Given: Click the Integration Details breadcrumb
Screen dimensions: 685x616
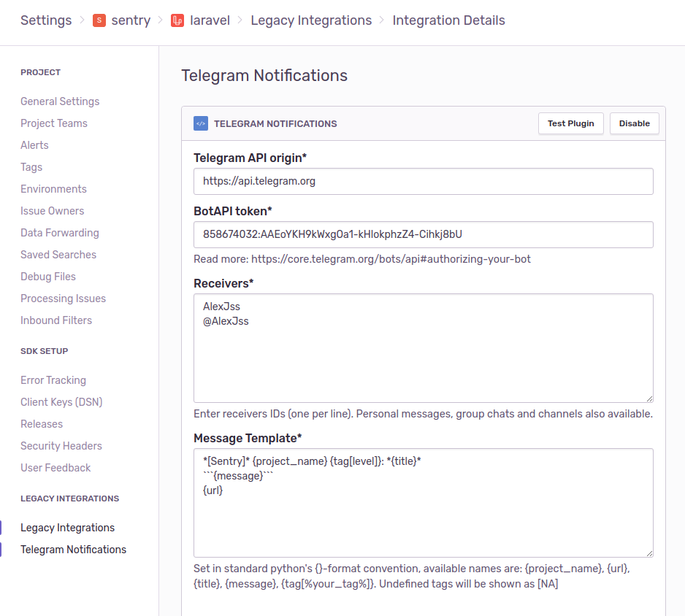Looking at the screenshot, I should pos(448,20).
